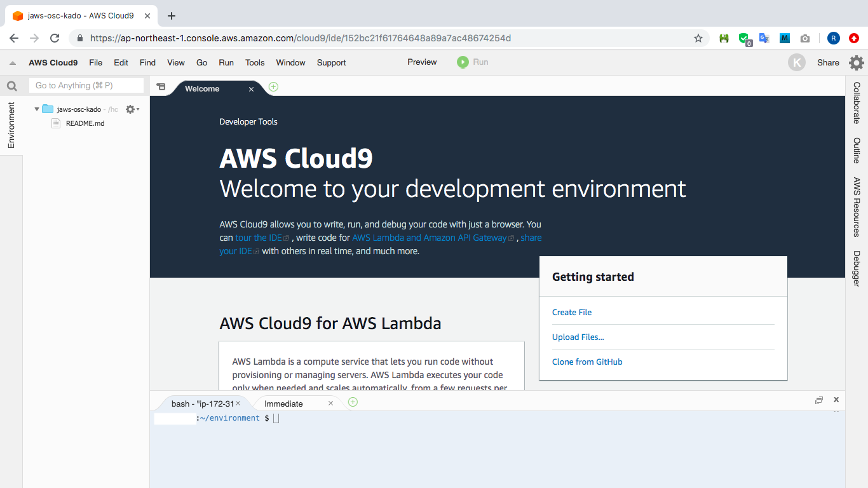This screenshot has height=488, width=868.
Task: Open README.md file
Action: [x=85, y=123]
